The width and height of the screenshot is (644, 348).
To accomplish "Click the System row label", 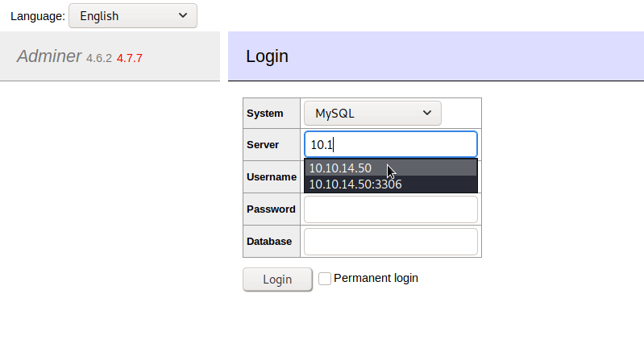I will click(265, 114).
